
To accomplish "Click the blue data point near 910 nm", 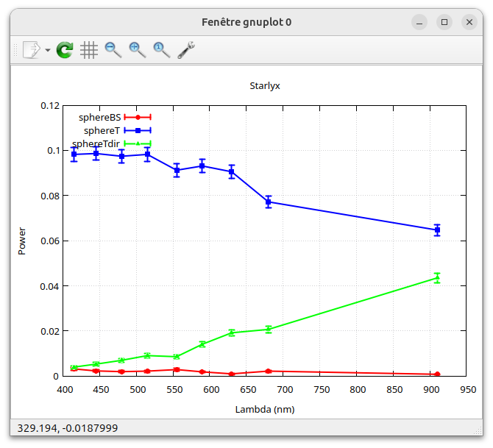I will point(437,230).
